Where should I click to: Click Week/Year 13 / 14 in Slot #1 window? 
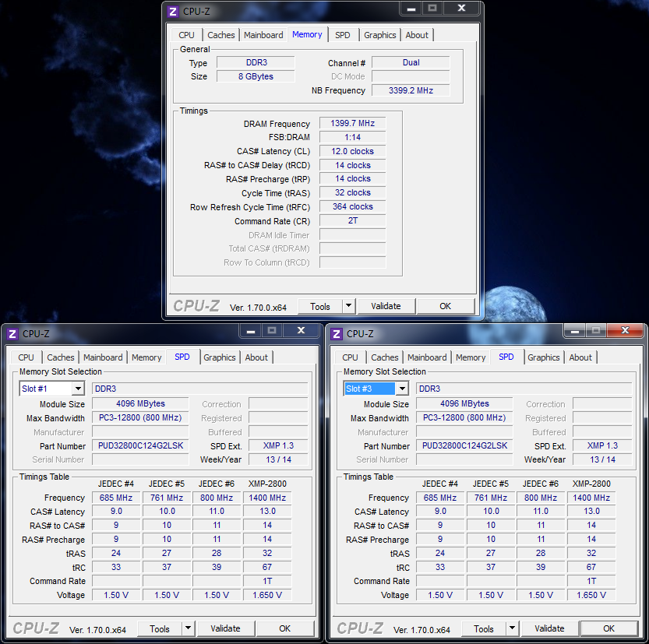[x=278, y=459]
